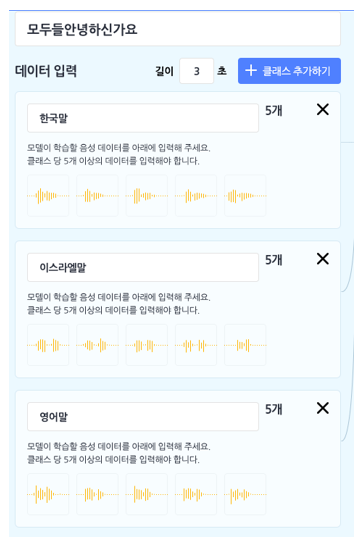
Task: Edit the 이스라엘말 class name field
Action: coord(143,267)
